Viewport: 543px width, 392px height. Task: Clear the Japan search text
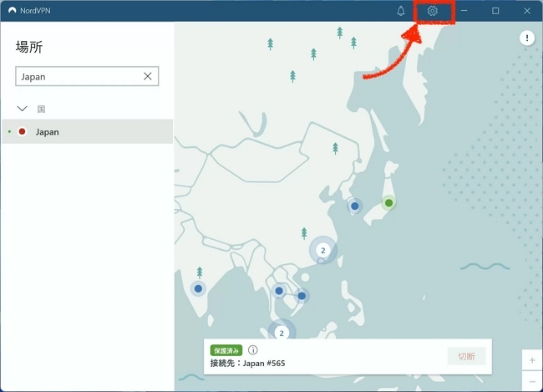(148, 76)
